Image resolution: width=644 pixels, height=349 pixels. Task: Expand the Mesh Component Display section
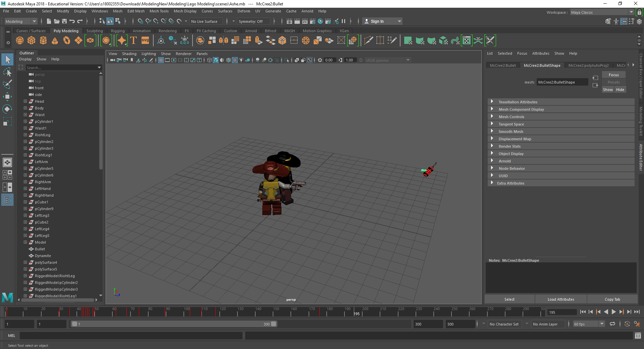pos(492,109)
